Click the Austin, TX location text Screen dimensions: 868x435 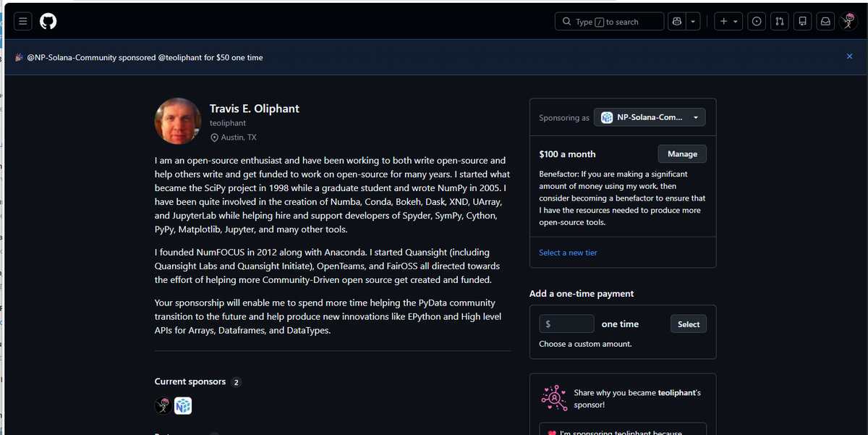click(239, 138)
